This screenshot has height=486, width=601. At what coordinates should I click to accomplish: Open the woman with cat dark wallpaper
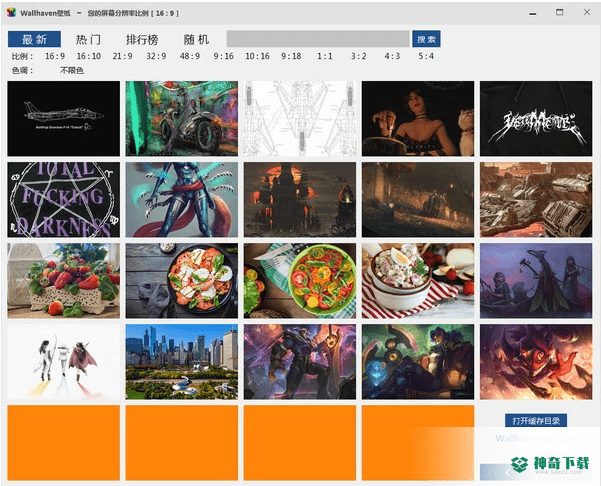(x=418, y=118)
